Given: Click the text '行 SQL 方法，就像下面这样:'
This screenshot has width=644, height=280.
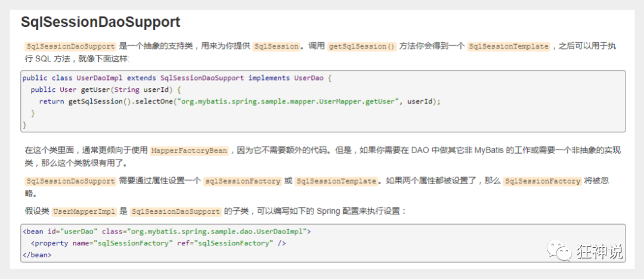Looking at the screenshot, I should point(77,59).
